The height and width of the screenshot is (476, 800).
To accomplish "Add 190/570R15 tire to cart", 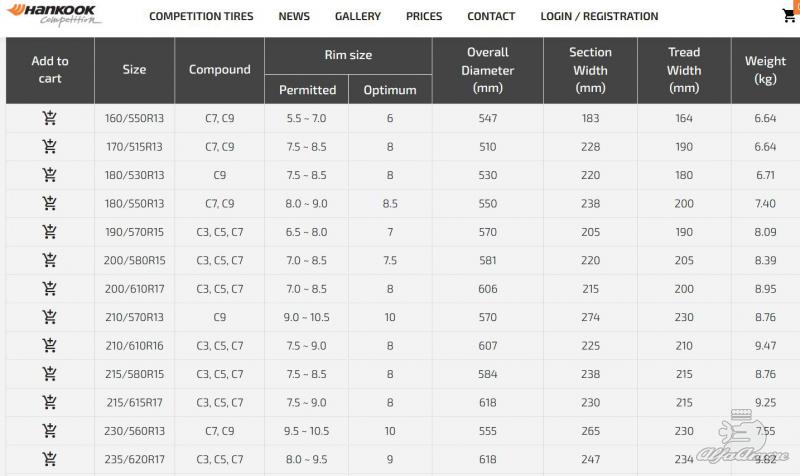I will coord(49,232).
